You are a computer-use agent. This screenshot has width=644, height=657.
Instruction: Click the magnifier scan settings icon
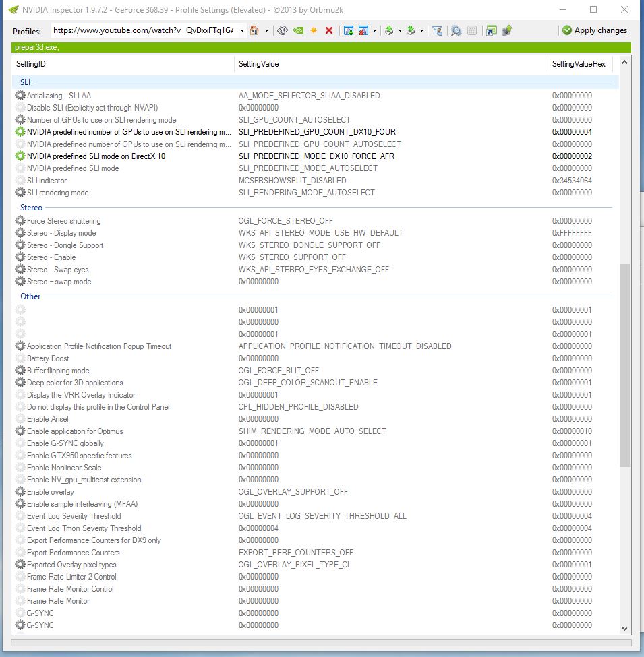click(456, 30)
